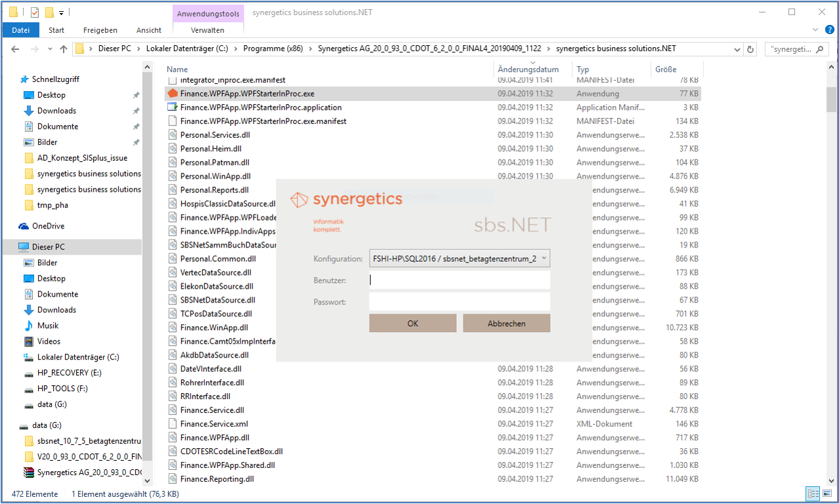Switch to the Ansicht ribbon tab

point(149,30)
